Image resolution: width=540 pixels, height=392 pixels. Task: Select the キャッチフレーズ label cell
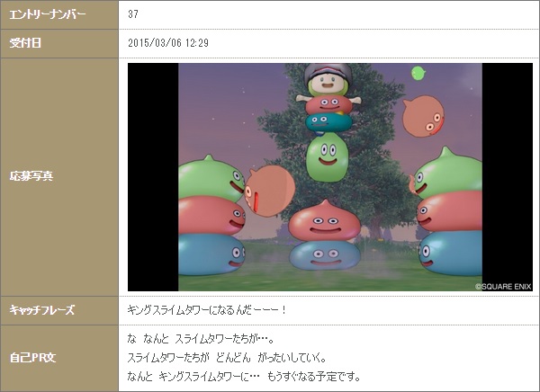coord(59,310)
